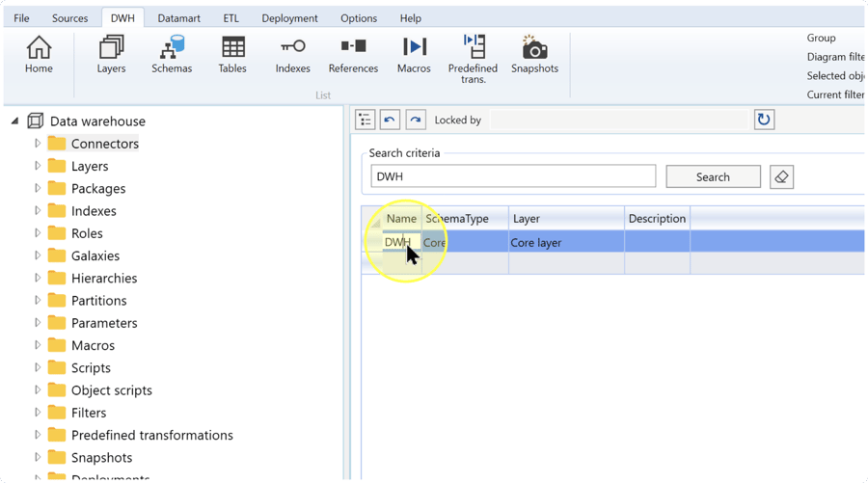868x483 pixels.
Task: Click the Galaxies folder icon
Action: coord(57,255)
